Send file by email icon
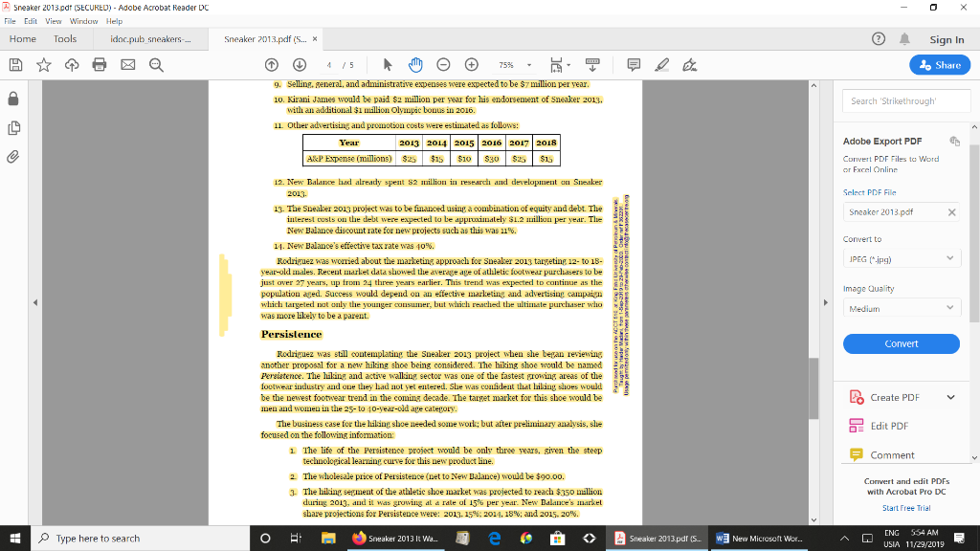This screenshot has height=551, width=980. [128, 65]
